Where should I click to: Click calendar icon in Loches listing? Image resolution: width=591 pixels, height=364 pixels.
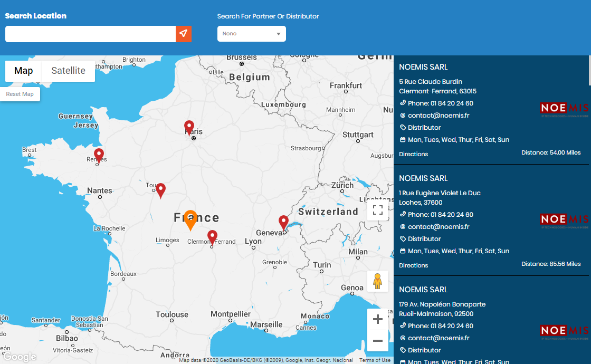click(403, 251)
